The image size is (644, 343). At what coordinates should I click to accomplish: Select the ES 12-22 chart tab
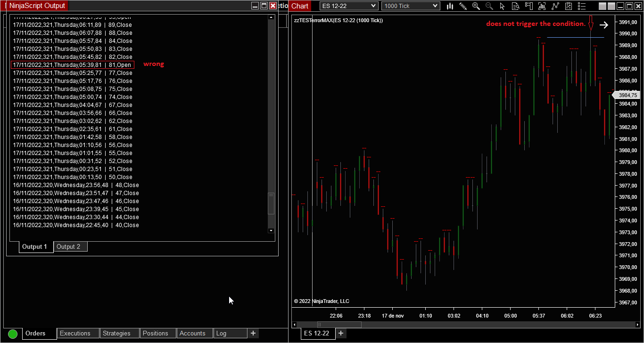click(x=318, y=333)
